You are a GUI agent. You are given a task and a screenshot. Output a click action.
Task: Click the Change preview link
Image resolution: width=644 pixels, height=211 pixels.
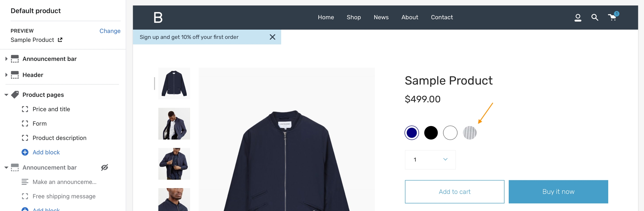pyautogui.click(x=110, y=31)
